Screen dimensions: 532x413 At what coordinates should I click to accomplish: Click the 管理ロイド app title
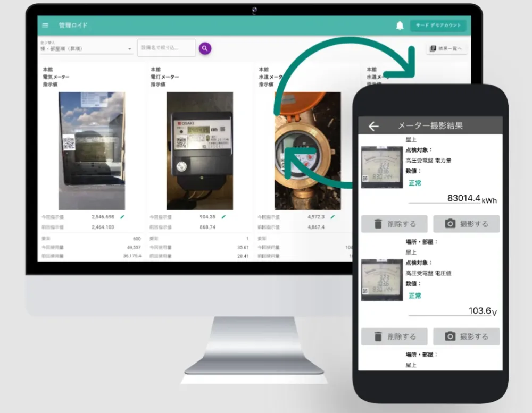[x=73, y=26]
